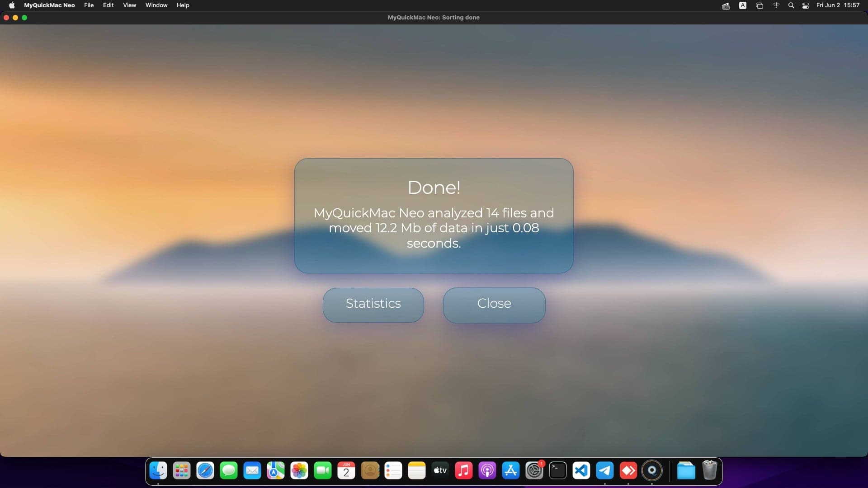The width and height of the screenshot is (868, 488).
Task: Click the date and time in menu bar
Action: coord(838,5)
